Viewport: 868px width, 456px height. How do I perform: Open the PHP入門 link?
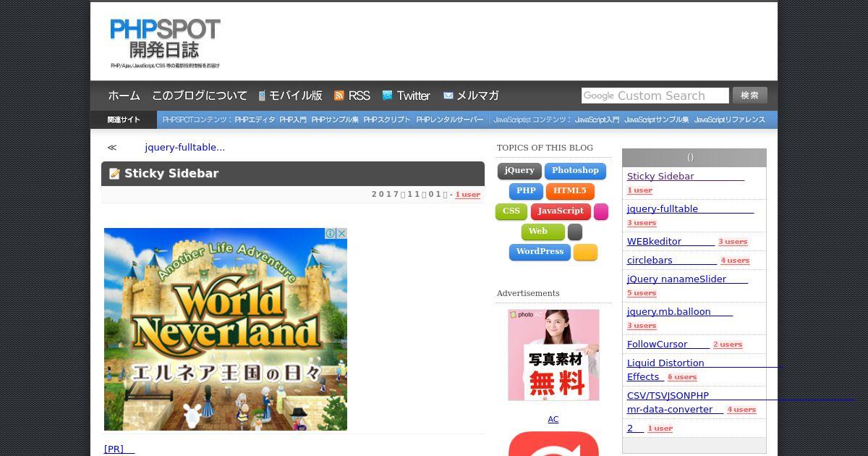coord(293,120)
